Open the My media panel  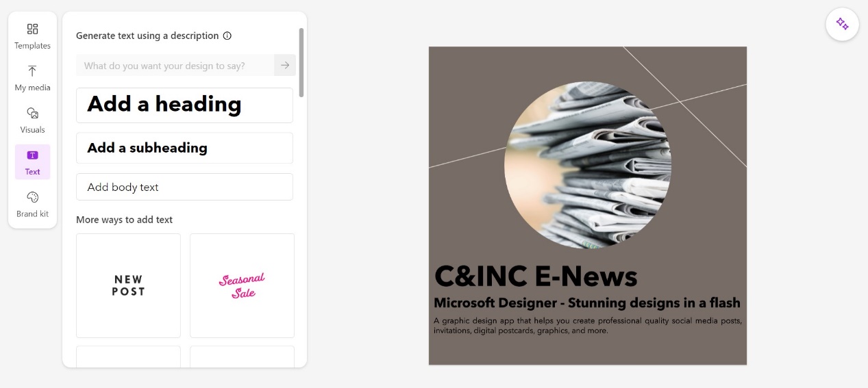(x=32, y=78)
